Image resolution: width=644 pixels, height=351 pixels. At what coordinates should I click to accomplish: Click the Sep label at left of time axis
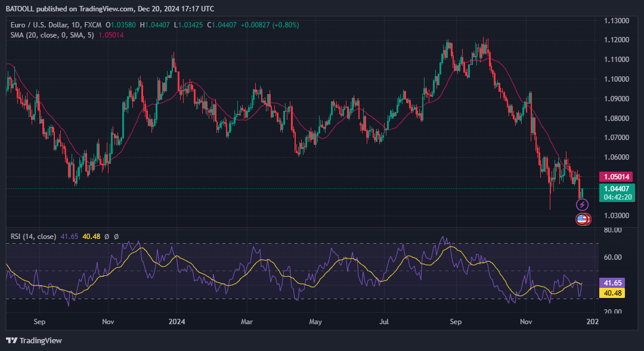point(39,321)
